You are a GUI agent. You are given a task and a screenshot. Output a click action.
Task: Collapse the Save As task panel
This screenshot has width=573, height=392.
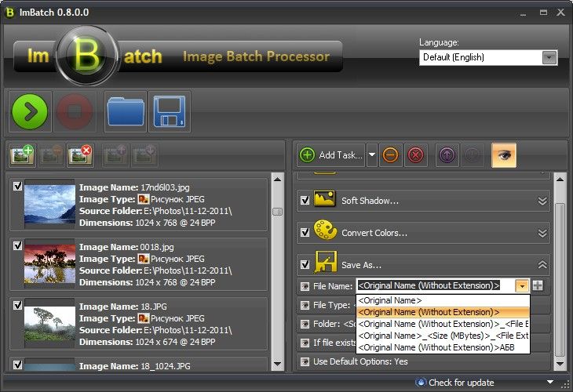(542, 265)
